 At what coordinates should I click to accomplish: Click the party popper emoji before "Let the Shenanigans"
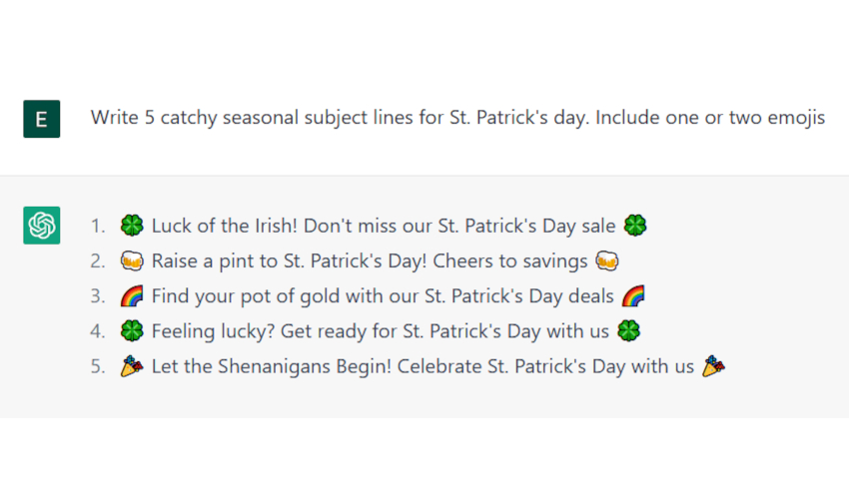(132, 366)
